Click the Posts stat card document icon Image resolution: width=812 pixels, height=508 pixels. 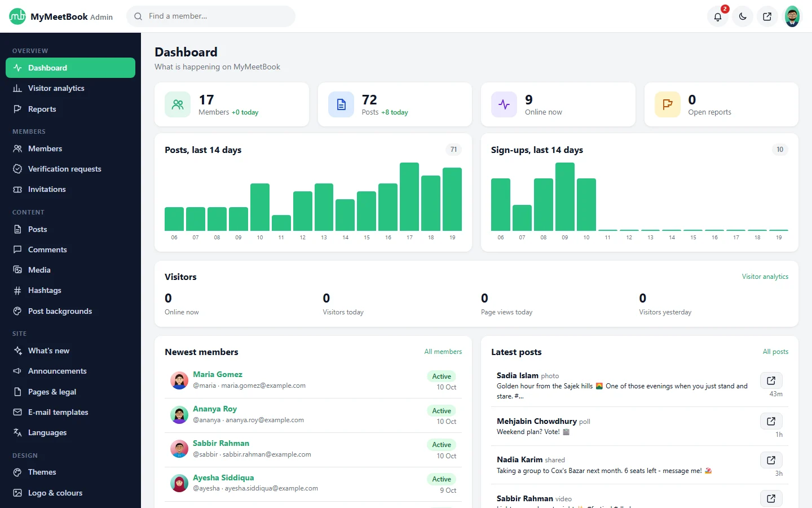[341, 104]
